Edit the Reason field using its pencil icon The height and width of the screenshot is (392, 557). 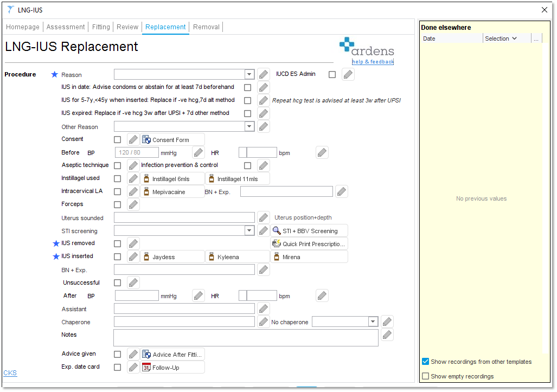click(x=264, y=74)
